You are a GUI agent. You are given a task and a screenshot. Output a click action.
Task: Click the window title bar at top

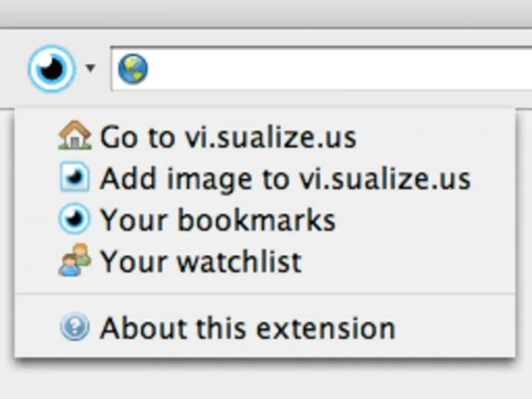click(266, 12)
